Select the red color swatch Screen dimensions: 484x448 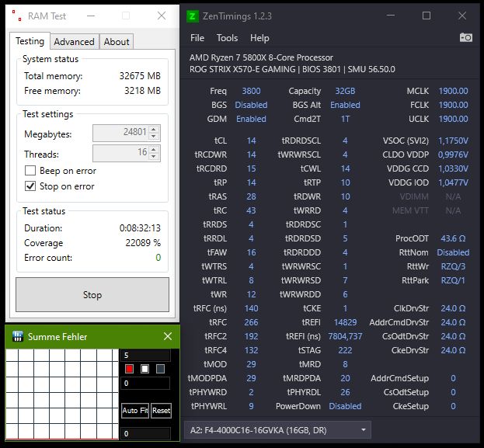pyautogui.click(x=129, y=369)
